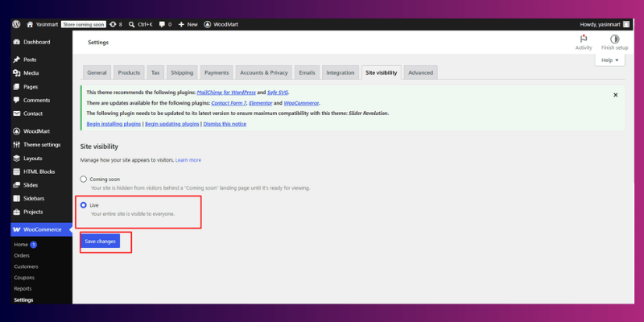Click the Site visibility tab
644x322 pixels.
[382, 72]
